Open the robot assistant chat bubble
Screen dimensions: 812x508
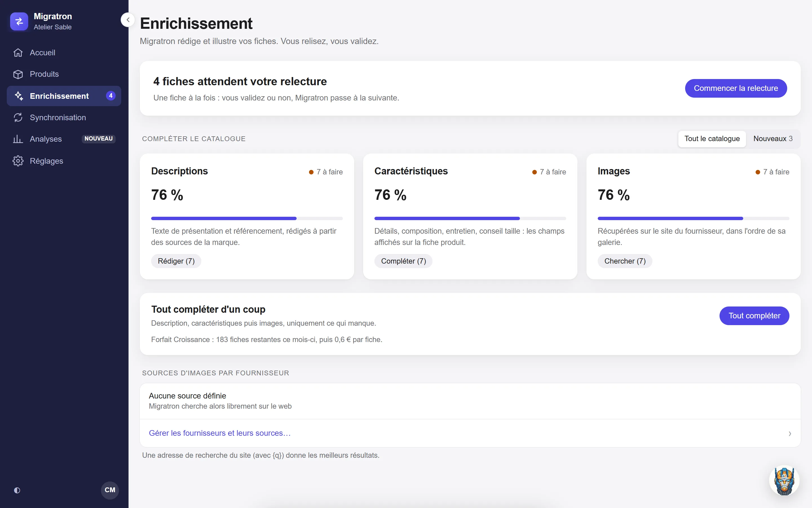point(784,480)
